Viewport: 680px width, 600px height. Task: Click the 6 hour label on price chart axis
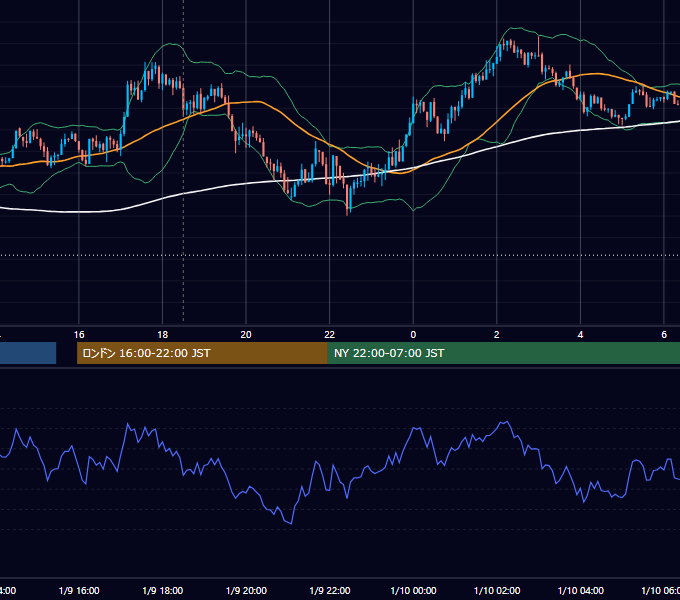[664, 335]
